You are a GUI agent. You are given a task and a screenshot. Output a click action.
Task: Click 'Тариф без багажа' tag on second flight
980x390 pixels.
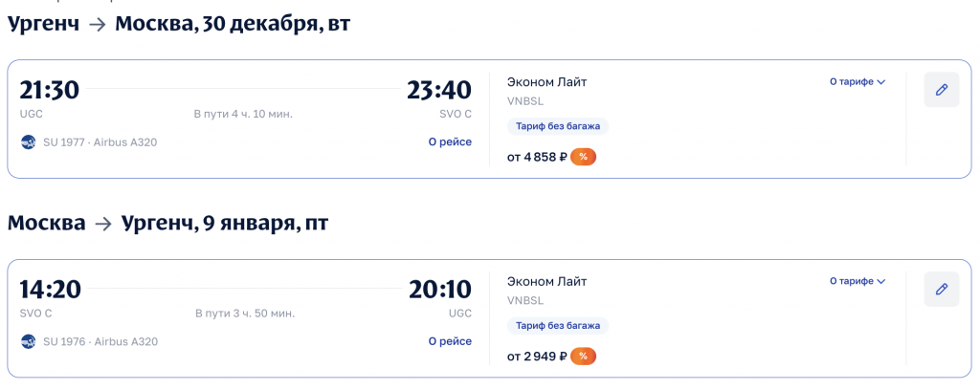pyautogui.click(x=557, y=326)
